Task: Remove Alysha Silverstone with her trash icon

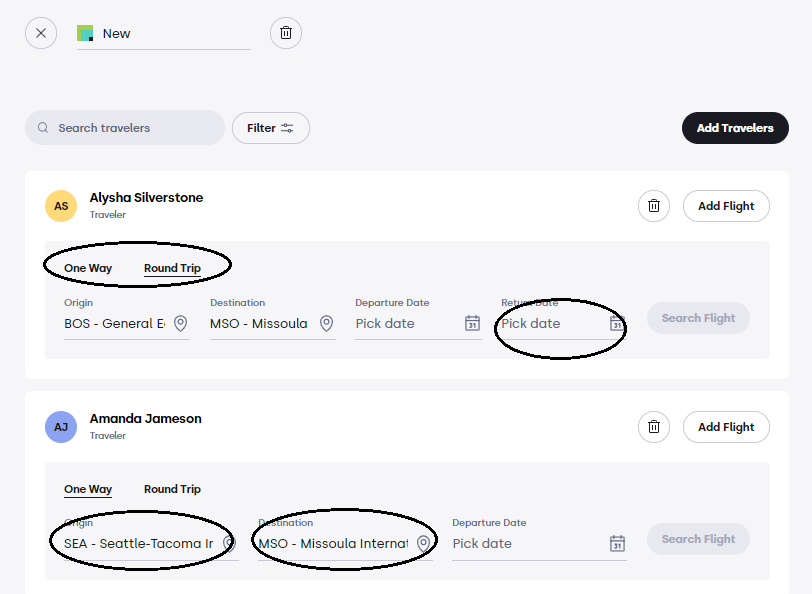Action: tap(654, 206)
